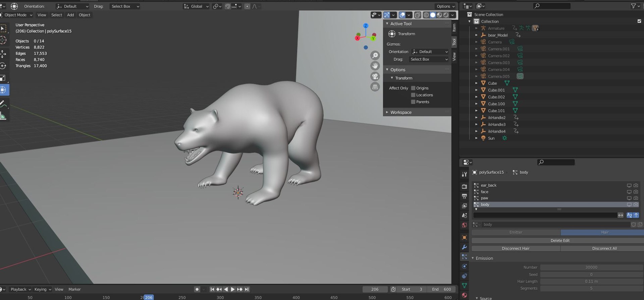Open the Object Data mesh properties tab

(464, 286)
